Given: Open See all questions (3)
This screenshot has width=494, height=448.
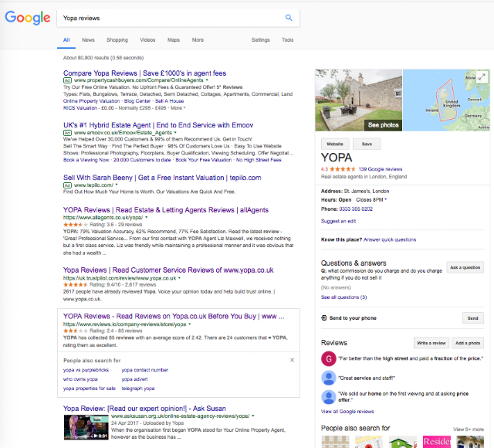Looking at the screenshot, I should click(x=343, y=297).
